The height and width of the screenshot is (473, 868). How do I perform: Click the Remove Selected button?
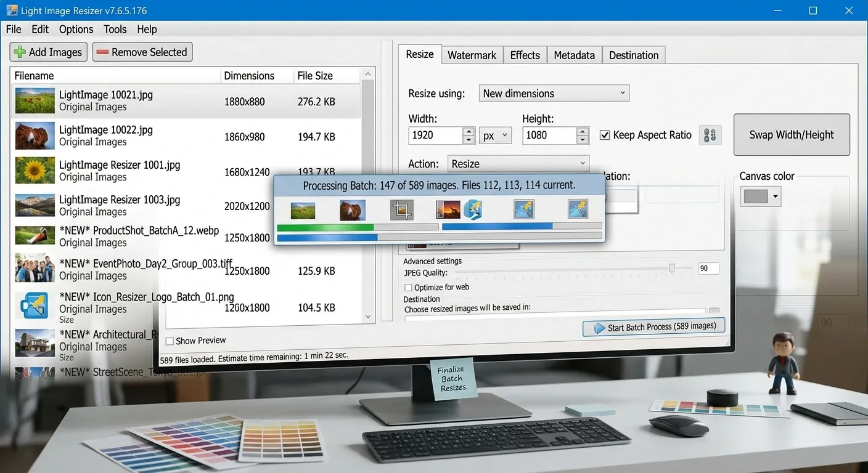coord(142,52)
